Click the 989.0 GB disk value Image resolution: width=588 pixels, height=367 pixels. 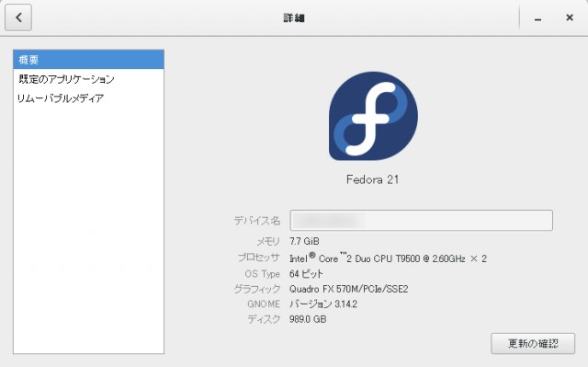308,319
